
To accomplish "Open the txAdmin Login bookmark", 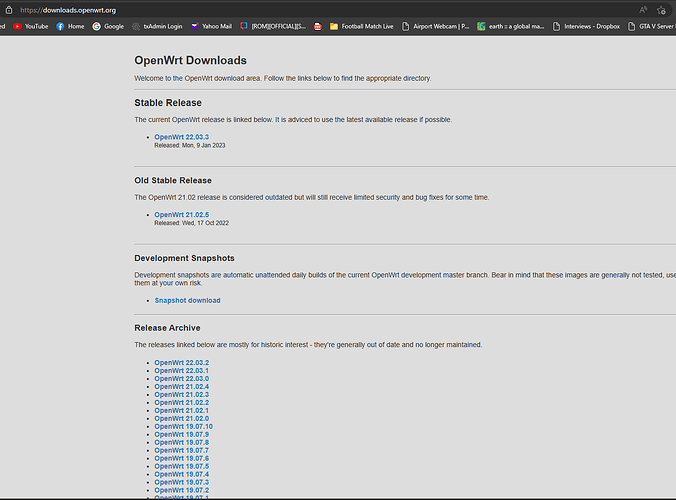I will (157, 26).
